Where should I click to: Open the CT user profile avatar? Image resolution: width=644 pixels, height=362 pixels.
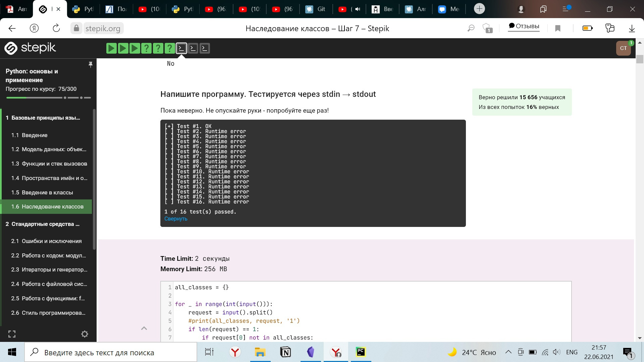pos(624,48)
